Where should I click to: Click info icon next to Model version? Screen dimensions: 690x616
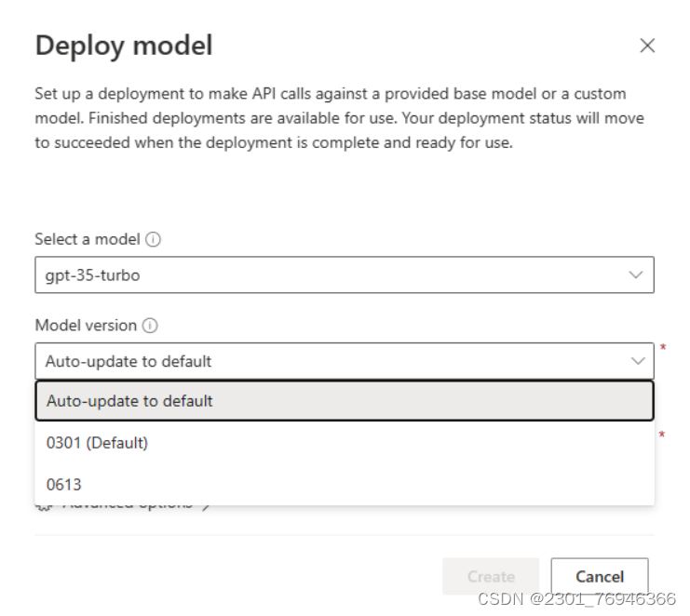[x=150, y=326]
